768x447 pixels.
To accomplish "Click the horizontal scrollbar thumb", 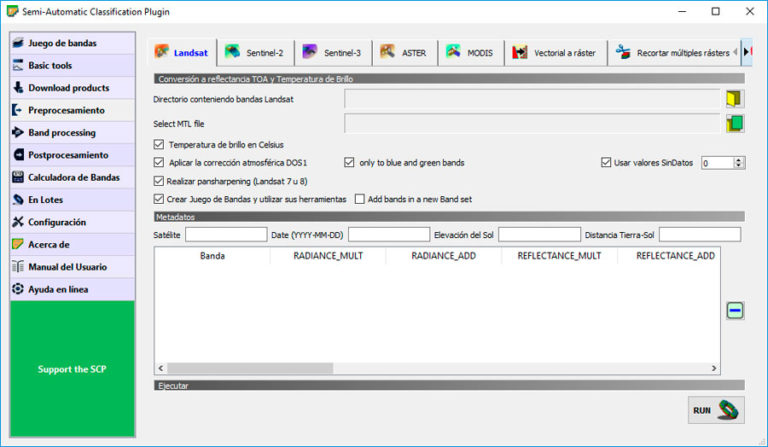I will coord(250,368).
